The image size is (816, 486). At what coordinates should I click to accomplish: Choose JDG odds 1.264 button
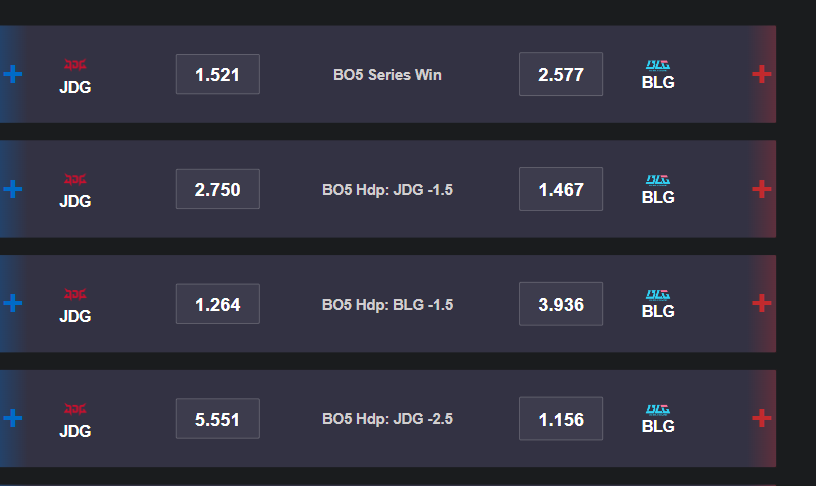click(x=218, y=304)
